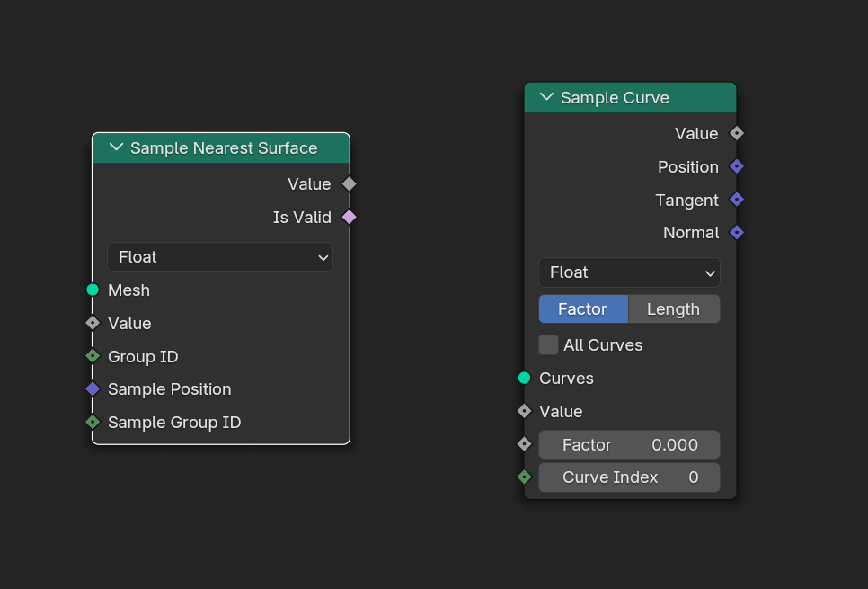The width and height of the screenshot is (868, 589).
Task: Click the Sample Position input socket
Action: point(93,389)
